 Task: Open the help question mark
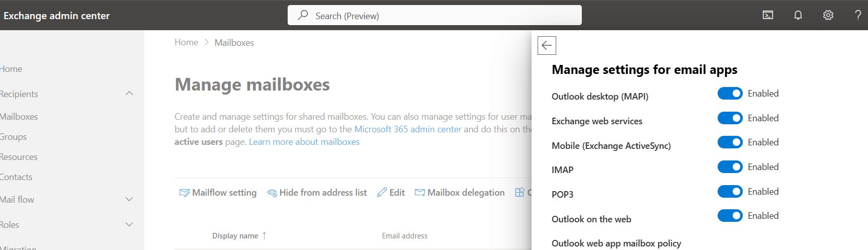(x=858, y=15)
